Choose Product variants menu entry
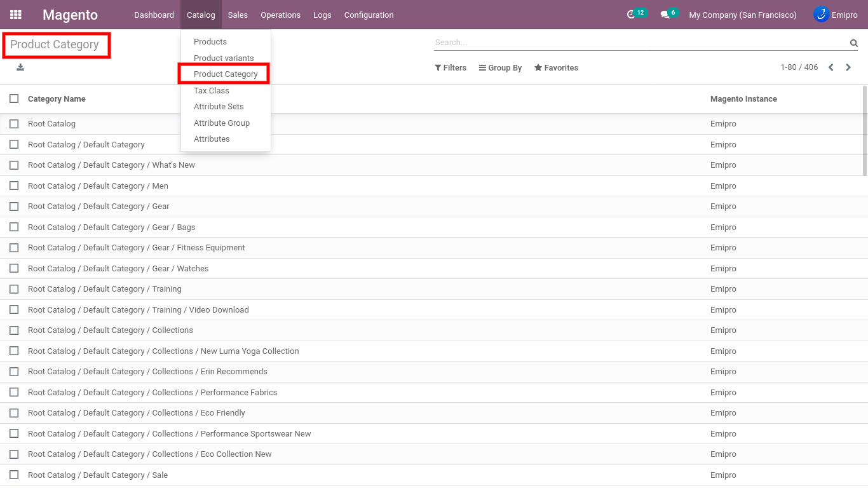The image size is (868, 488). [224, 58]
